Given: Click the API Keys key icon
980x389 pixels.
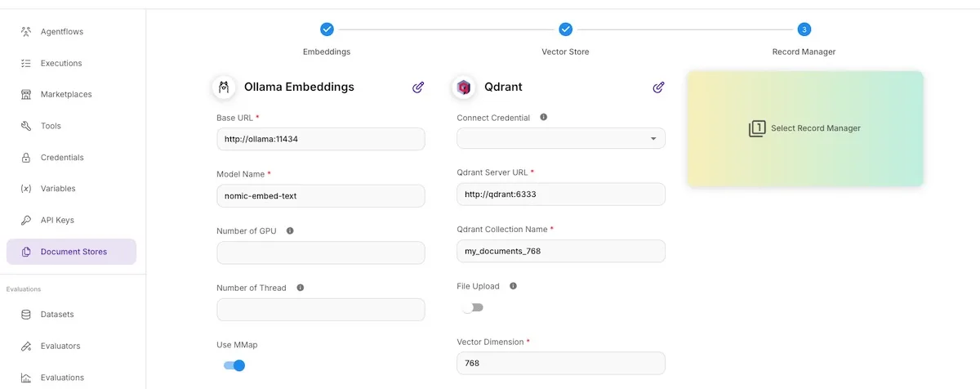Looking at the screenshot, I should pyautogui.click(x=25, y=221).
